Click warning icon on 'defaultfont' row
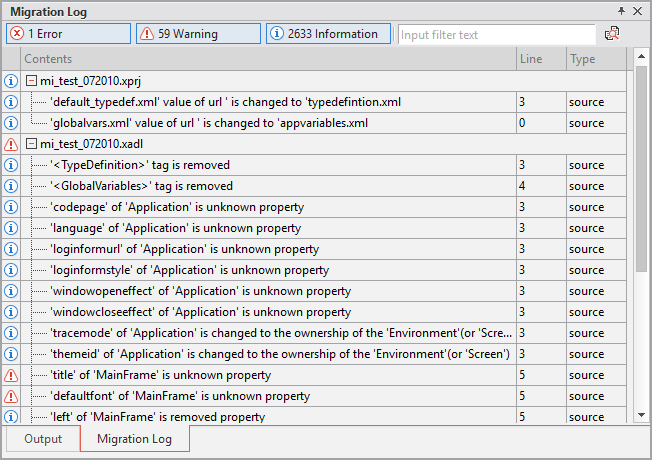The width and height of the screenshot is (652, 460). (x=12, y=396)
